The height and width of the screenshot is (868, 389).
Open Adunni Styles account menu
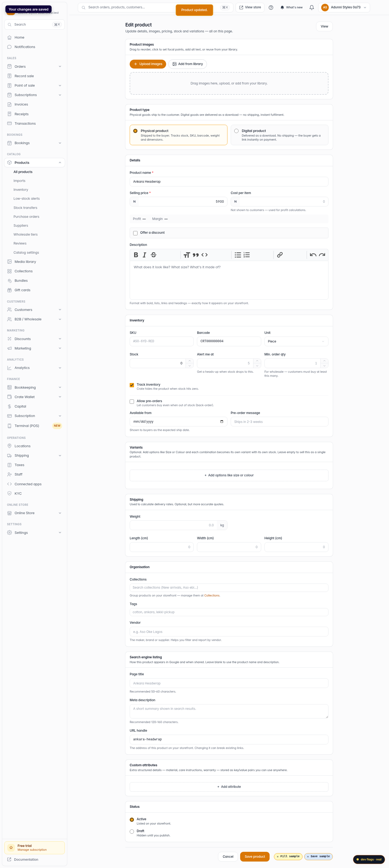coord(344,7)
